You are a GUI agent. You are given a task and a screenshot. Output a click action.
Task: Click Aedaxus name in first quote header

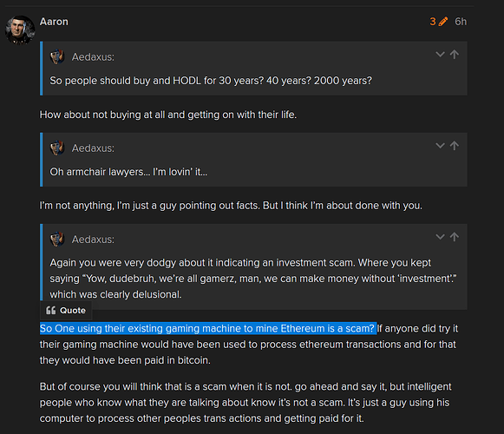(93, 57)
